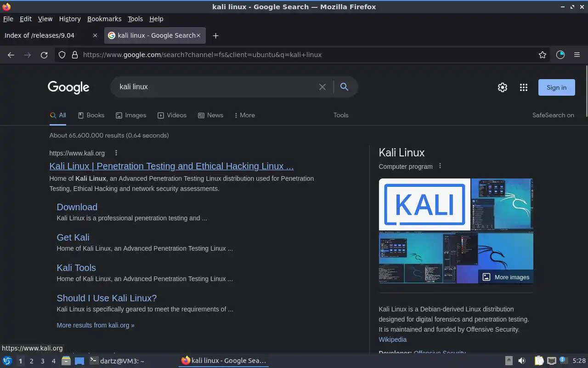Click the update notification icon in tray
Image resolution: width=588 pixels, height=368 pixels.
[564, 361]
